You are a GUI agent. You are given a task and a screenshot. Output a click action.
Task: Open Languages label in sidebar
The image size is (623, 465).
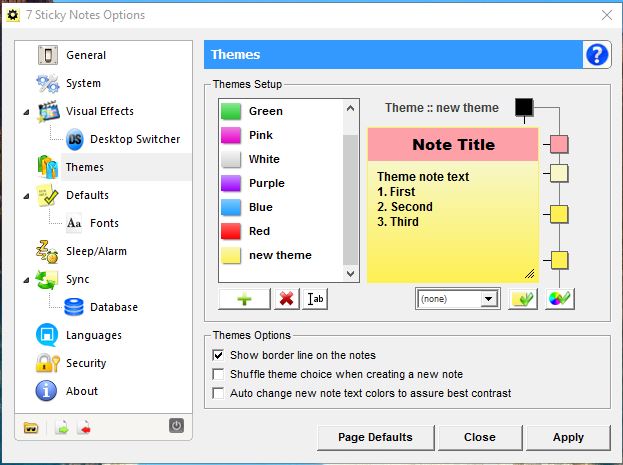pos(94,335)
